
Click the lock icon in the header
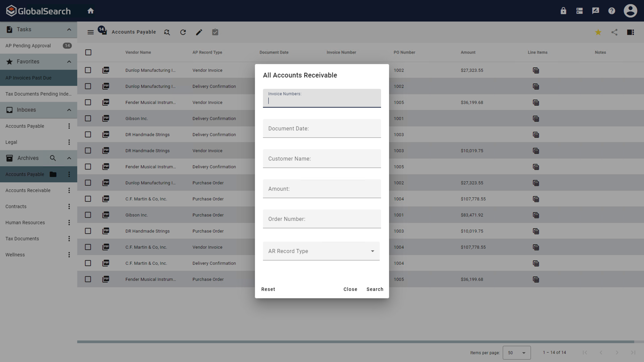[563, 11]
